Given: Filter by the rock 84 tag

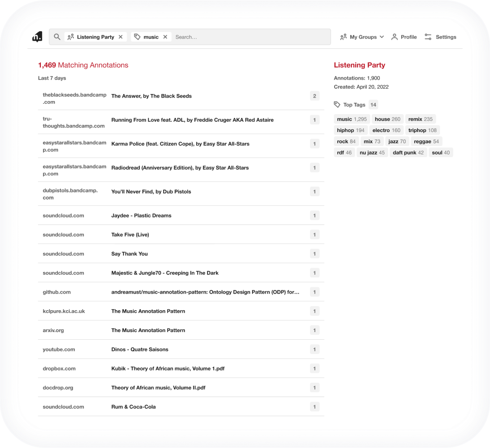Looking at the screenshot, I should coord(346,141).
